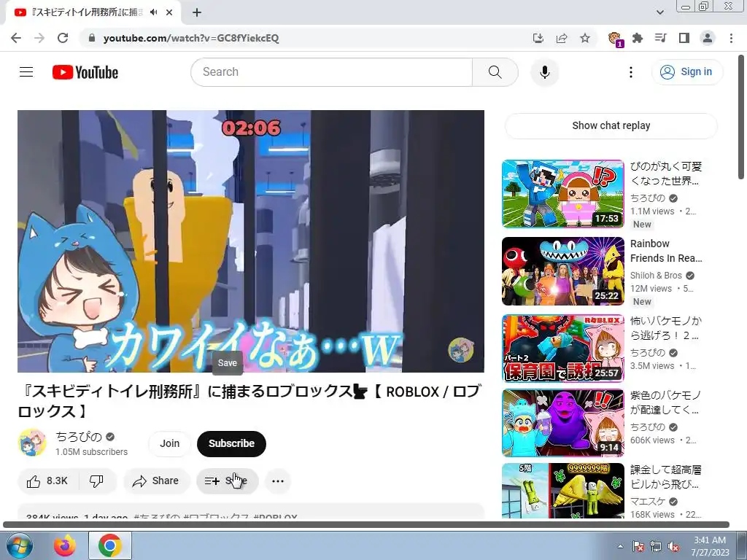
Task: Click the ぴのが丸く可愛くなった世界 video title
Action: pyautogui.click(x=665, y=174)
